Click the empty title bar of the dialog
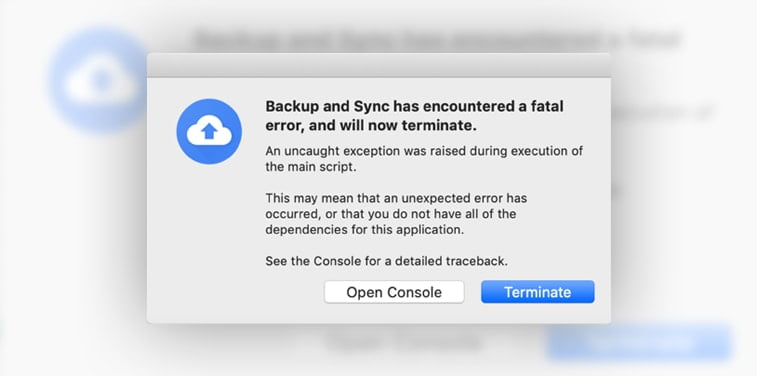The image size is (757, 376). click(x=378, y=65)
